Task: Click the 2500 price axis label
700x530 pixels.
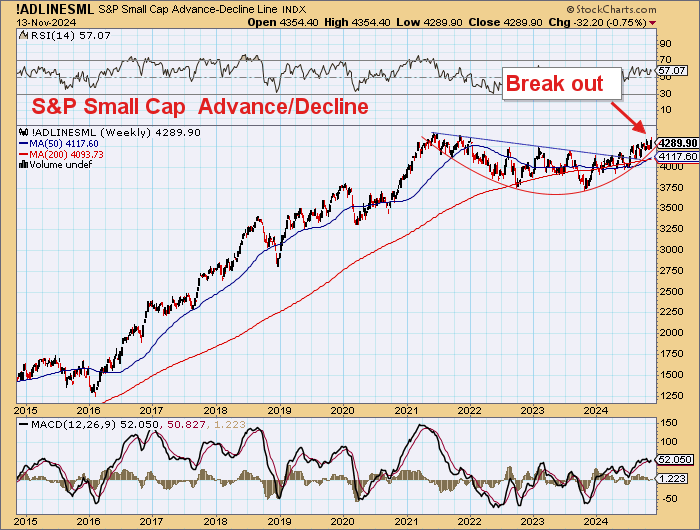Action: coord(671,292)
